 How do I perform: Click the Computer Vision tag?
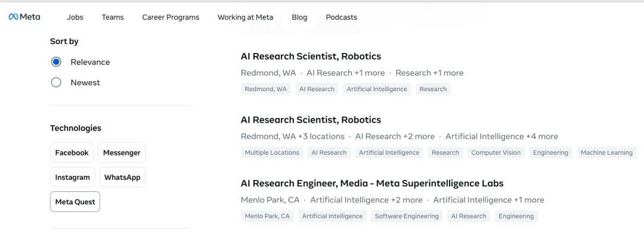coord(496,152)
